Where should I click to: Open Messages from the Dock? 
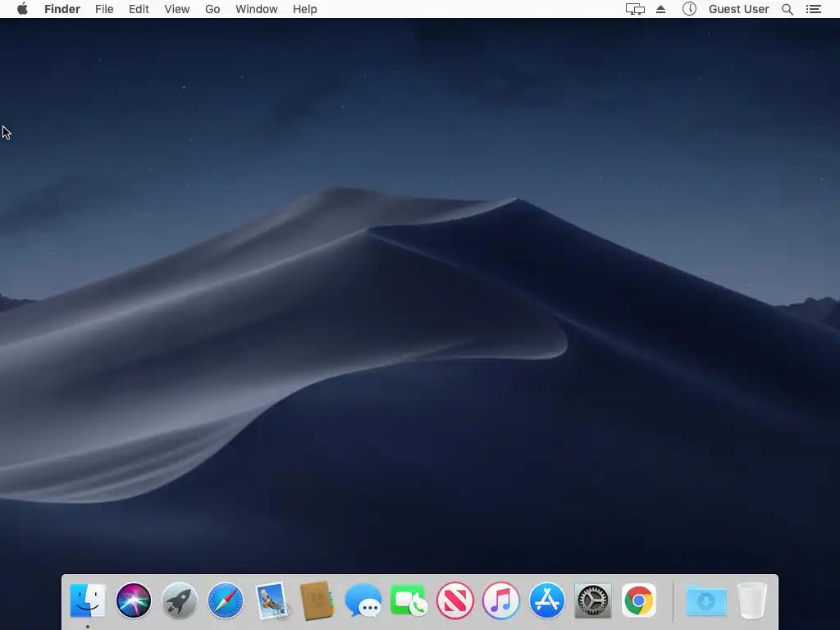click(363, 600)
